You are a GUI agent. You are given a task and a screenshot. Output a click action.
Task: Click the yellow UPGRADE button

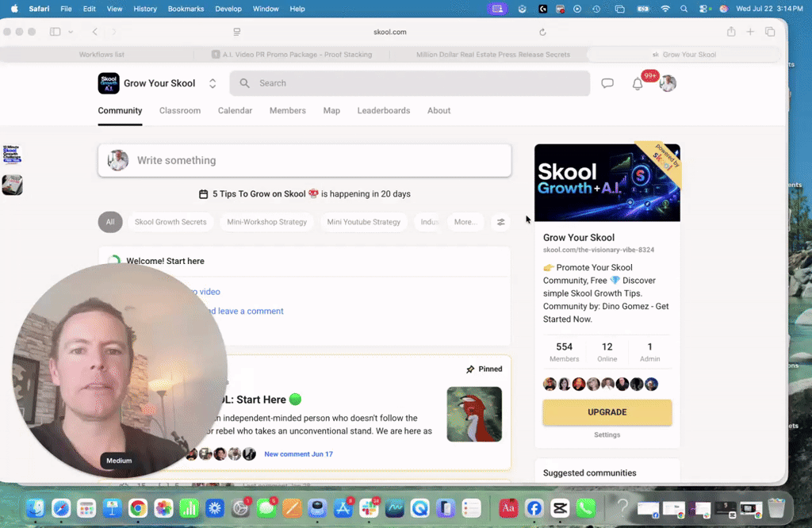[x=607, y=412]
